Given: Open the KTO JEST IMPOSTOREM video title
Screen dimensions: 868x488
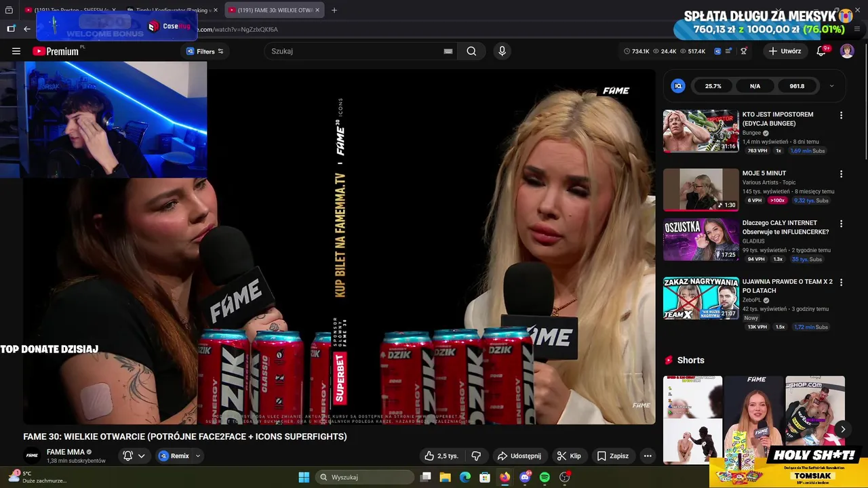Looking at the screenshot, I should pos(778,119).
